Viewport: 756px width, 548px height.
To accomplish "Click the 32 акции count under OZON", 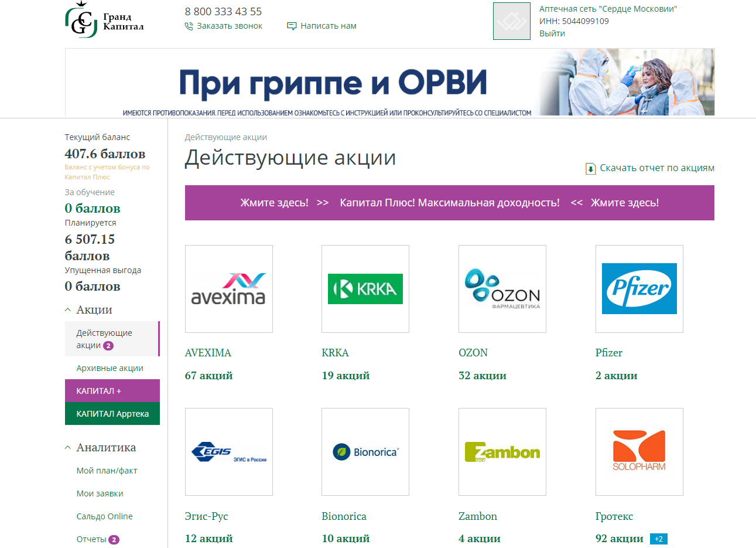I will point(483,376).
